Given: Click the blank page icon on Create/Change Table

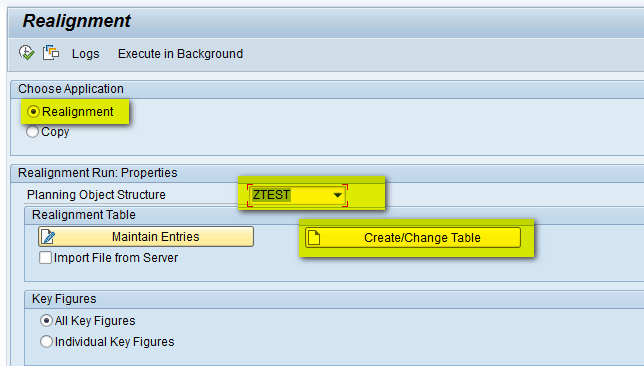Looking at the screenshot, I should pyautogui.click(x=314, y=237).
